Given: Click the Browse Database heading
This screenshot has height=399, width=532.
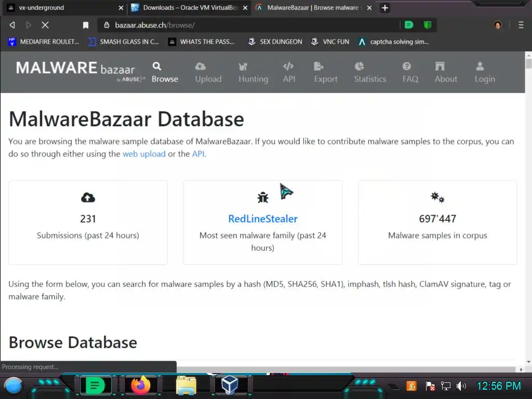Looking at the screenshot, I should [x=73, y=342].
